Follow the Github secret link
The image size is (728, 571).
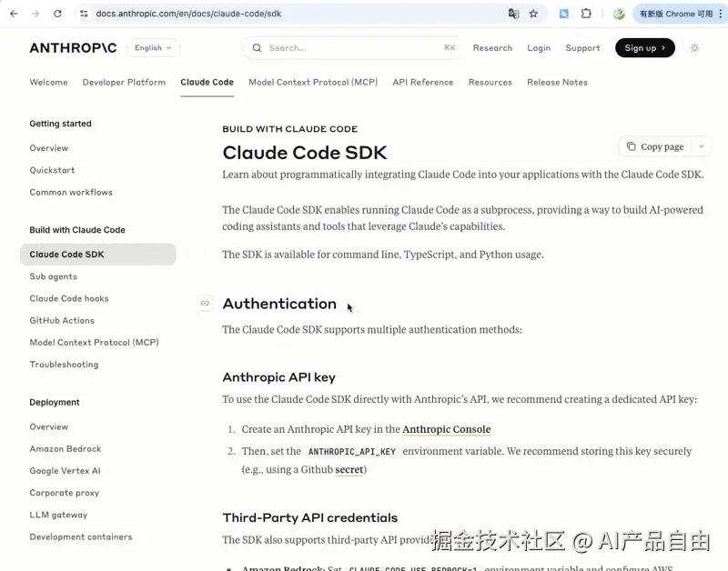[x=349, y=469]
